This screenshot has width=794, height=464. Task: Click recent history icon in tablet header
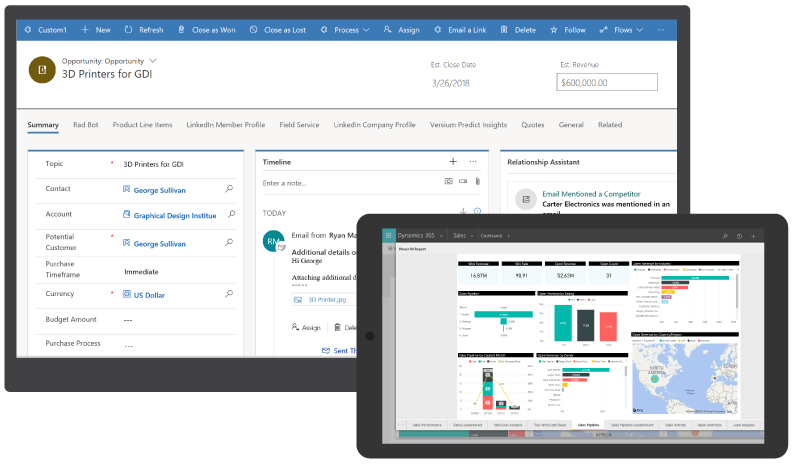(x=739, y=236)
